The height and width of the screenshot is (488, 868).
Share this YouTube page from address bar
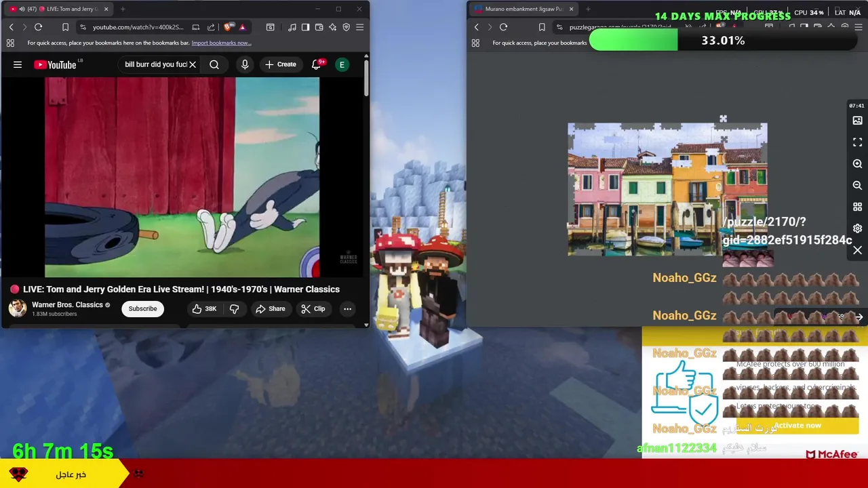pyautogui.click(x=211, y=27)
